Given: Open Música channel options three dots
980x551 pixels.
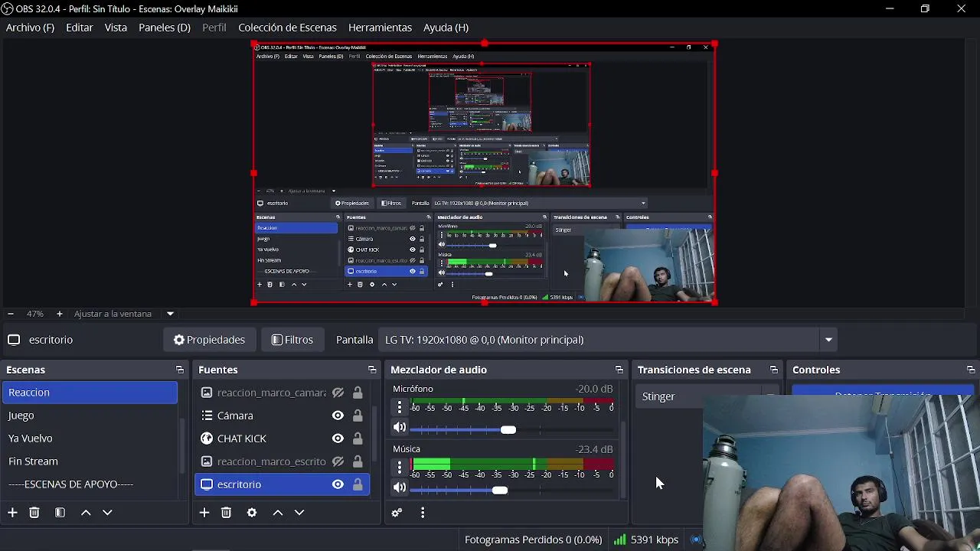Looking at the screenshot, I should point(400,466).
